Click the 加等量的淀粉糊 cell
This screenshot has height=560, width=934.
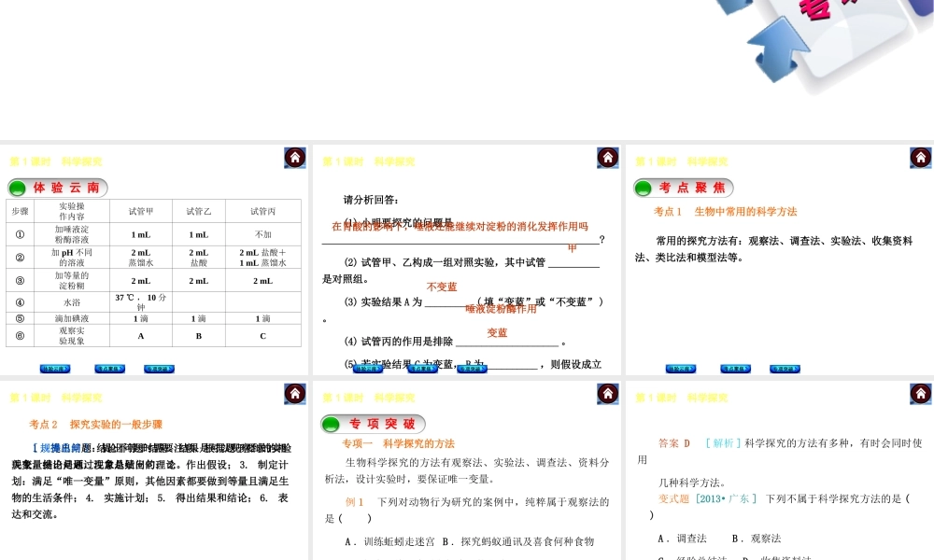point(72,280)
